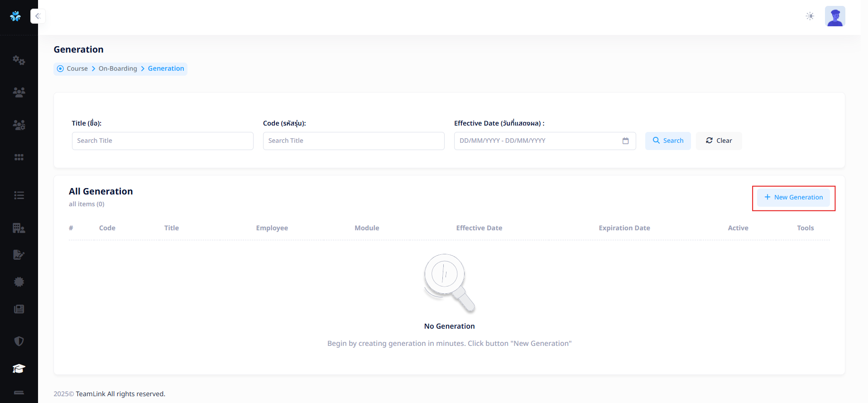
Task: Click the TeamLink logo in the sidebar
Action: 15,16
